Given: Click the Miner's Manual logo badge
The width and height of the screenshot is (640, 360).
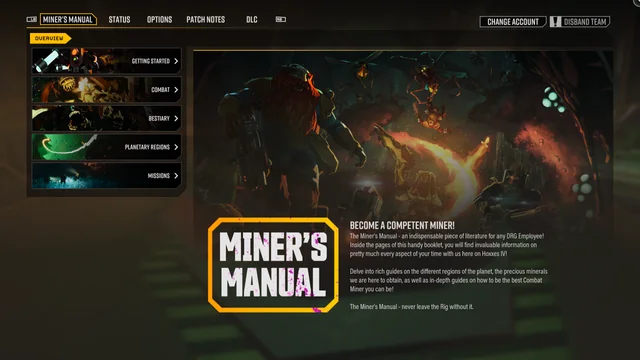Looking at the screenshot, I should tap(273, 265).
